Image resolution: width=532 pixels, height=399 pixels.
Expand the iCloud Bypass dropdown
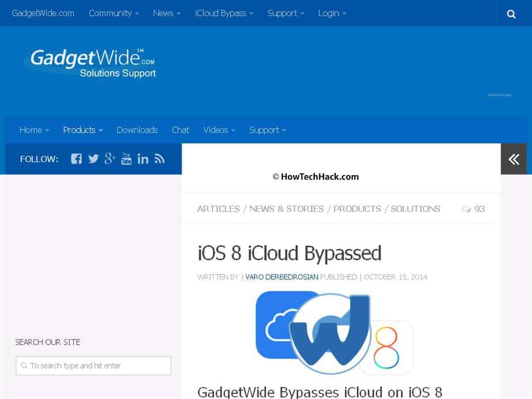224,13
